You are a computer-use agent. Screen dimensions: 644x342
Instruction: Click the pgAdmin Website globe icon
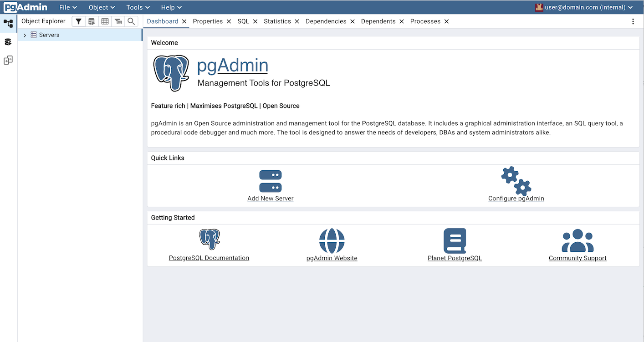[x=332, y=241]
